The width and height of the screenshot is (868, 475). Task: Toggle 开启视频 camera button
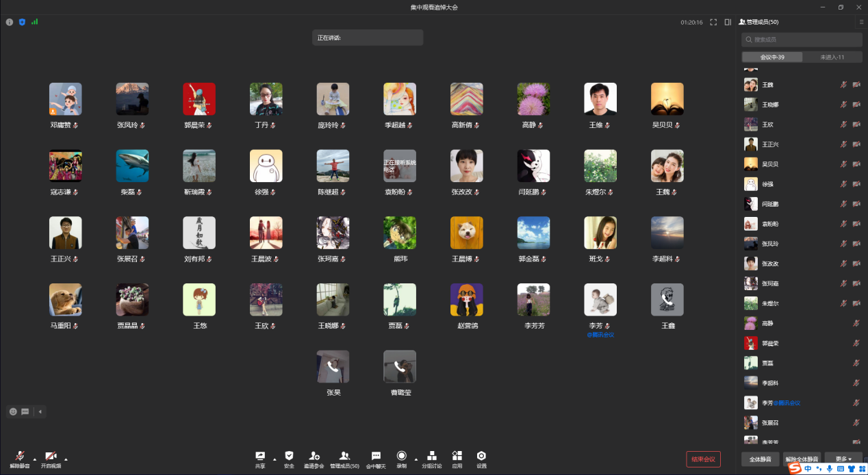pos(51,457)
